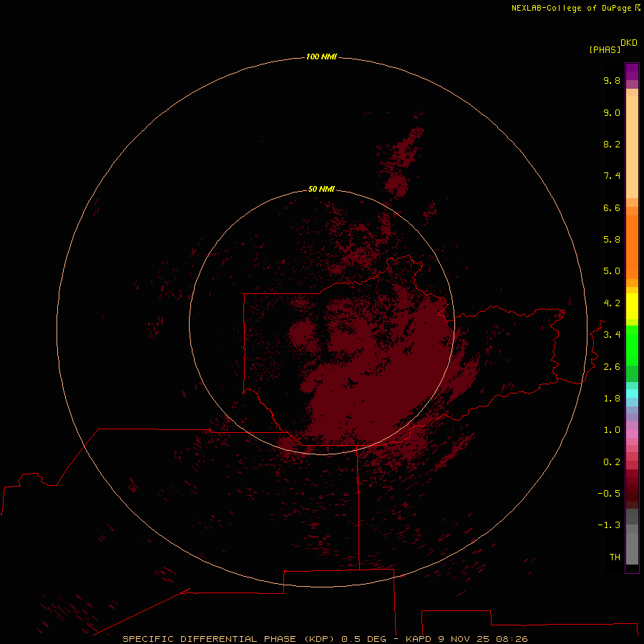
Task: Click the 0.2 legend value
Action: coord(612,462)
